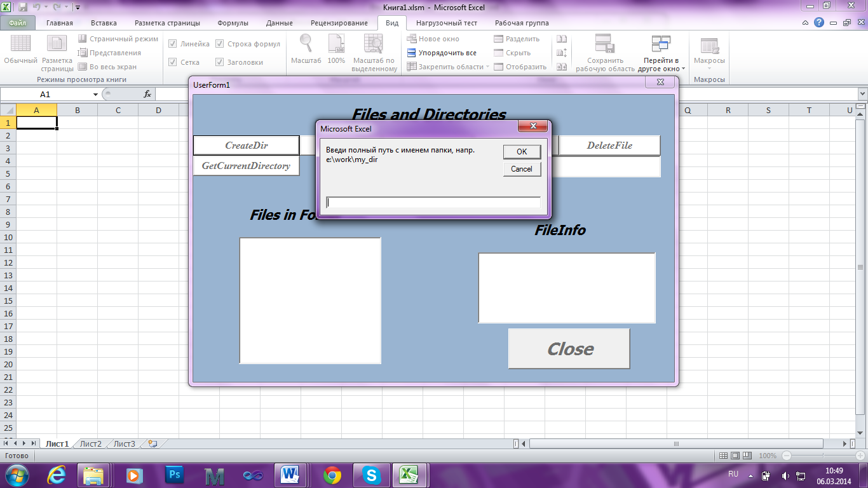Image resolution: width=868 pixels, height=488 pixels.
Task: Click the DeleteFile button
Action: (609, 146)
